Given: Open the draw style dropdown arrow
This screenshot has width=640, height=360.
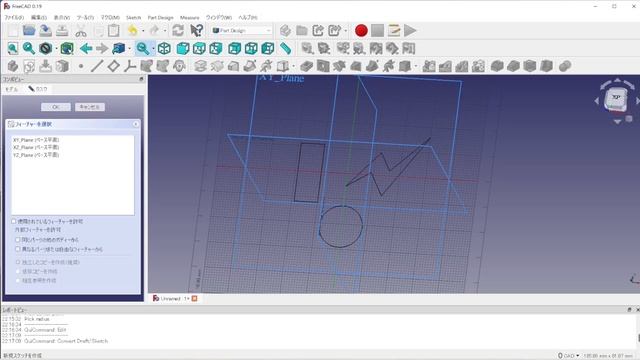Looking at the screenshot, I should (56, 49).
